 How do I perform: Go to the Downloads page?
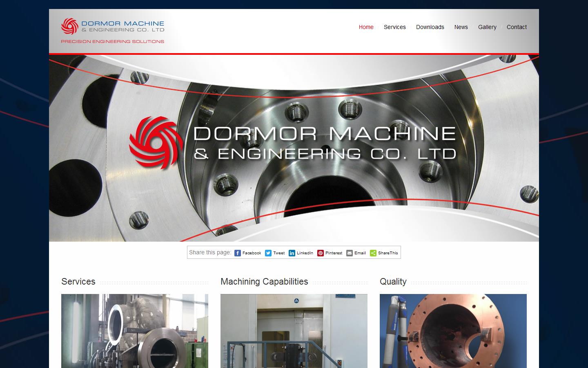click(x=430, y=27)
